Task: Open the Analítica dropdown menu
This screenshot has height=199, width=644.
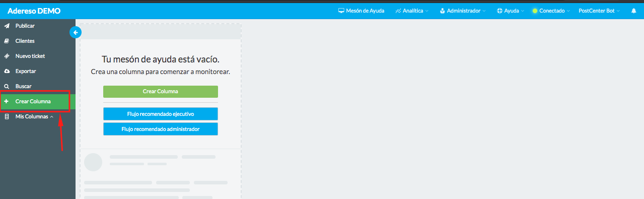Action: 412,11
